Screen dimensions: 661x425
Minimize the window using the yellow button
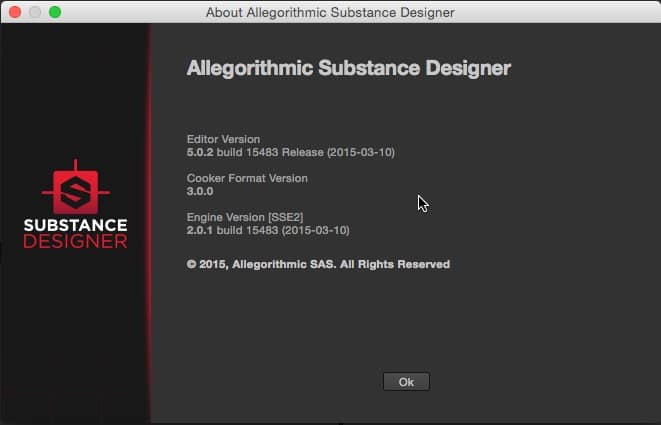pos(35,12)
